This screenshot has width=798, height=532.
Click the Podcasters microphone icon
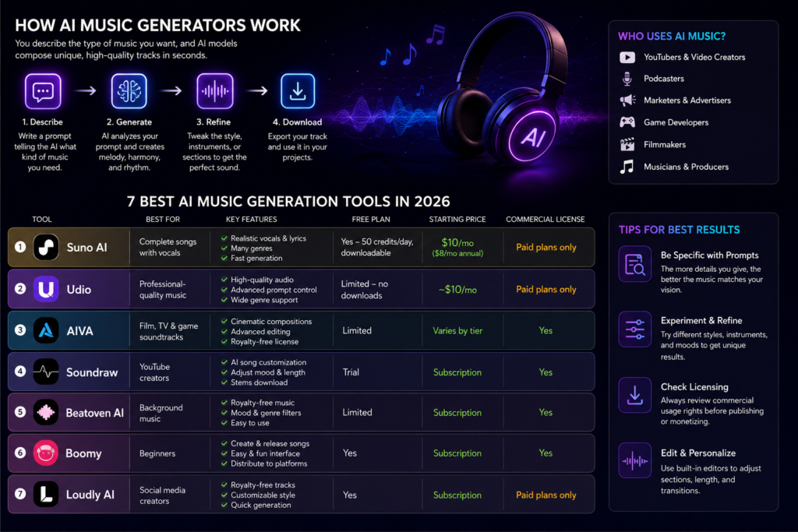627,79
